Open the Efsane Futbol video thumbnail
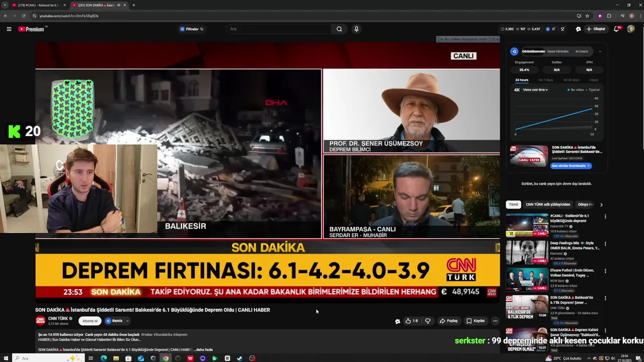The width and height of the screenshot is (644, 362). pos(527,280)
